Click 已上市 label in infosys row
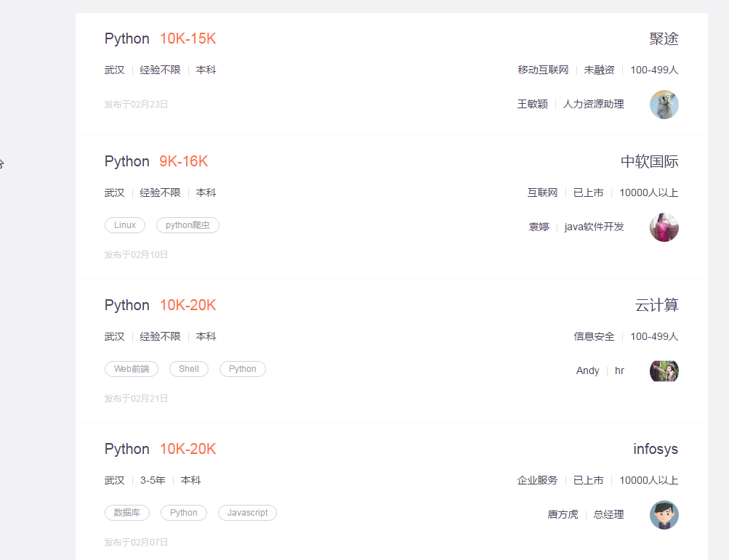 tap(589, 481)
